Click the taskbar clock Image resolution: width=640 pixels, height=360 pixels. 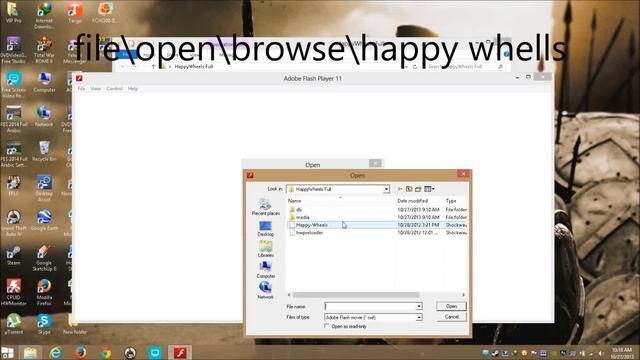pos(622,353)
